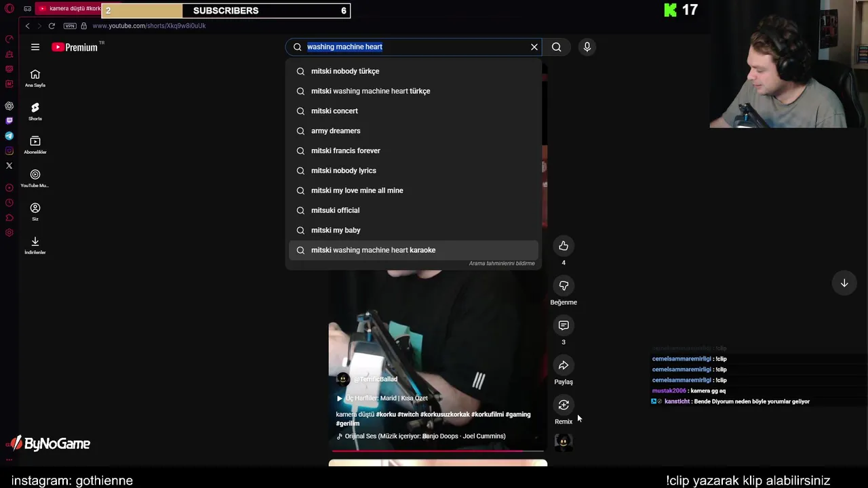Seek on the Short's red progress bar
The height and width of the screenshot is (488, 868).
coord(437,451)
